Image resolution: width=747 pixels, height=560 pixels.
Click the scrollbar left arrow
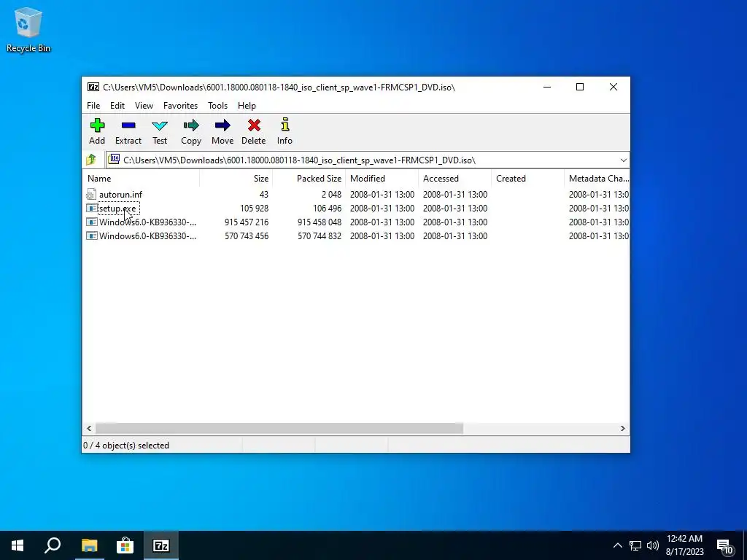(89, 429)
